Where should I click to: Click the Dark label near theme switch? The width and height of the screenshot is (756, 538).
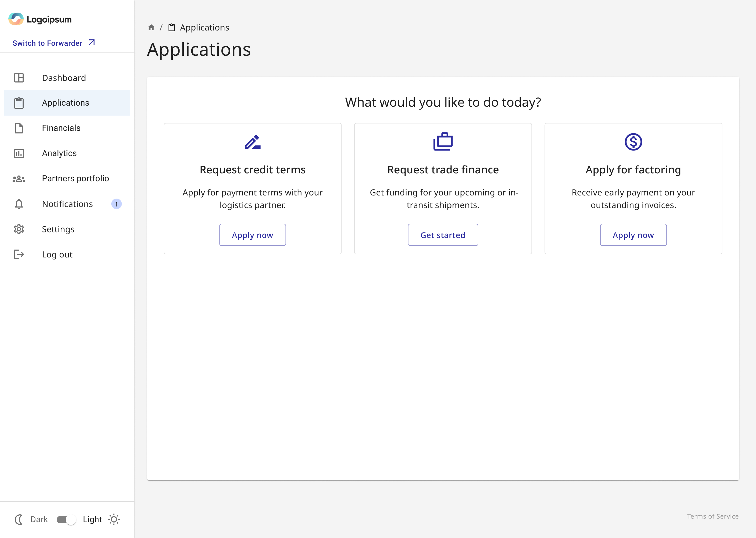(x=39, y=519)
